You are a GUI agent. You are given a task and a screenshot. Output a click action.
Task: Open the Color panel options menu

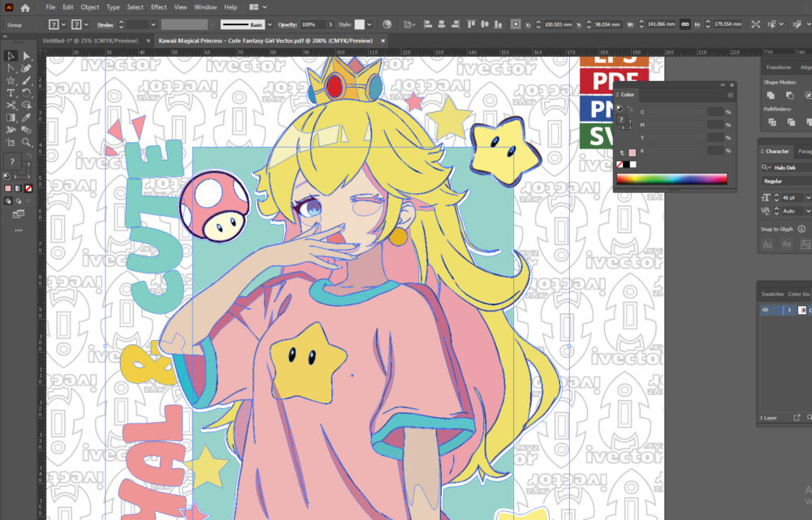click(730, 95)
